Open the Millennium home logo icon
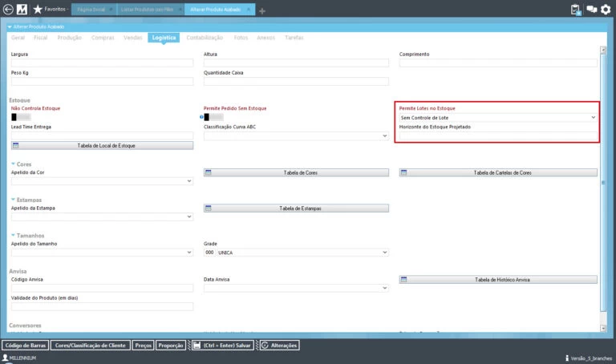Viewport: 616px width, 364px height. (x=22, y=10)
